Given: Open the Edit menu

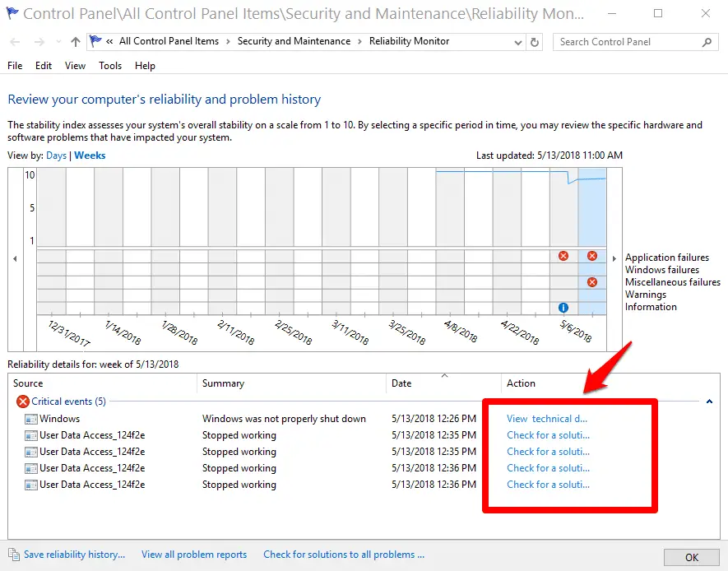Looking at the screenshot, I should click(x=44, y=66).
